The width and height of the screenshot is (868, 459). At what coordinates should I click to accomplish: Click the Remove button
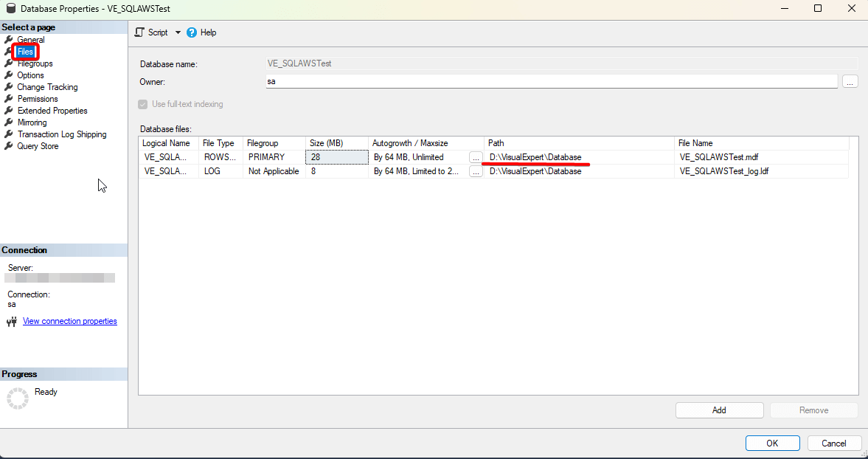[x=813, y=410]
